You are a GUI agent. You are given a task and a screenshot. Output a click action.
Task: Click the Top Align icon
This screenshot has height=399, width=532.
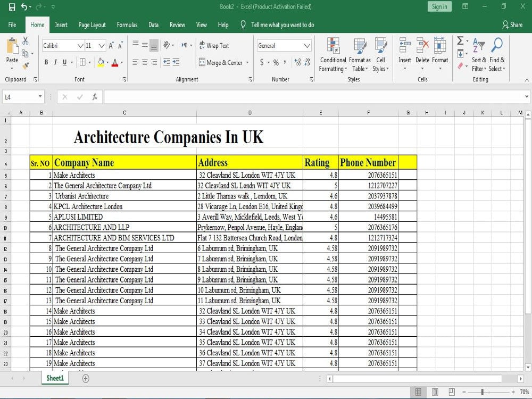tap(135, 44)
